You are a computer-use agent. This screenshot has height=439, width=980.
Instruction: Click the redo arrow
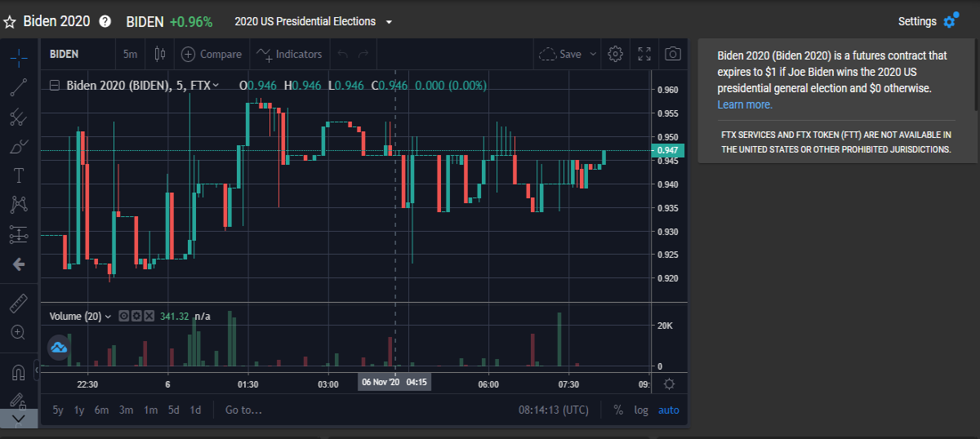363,54
